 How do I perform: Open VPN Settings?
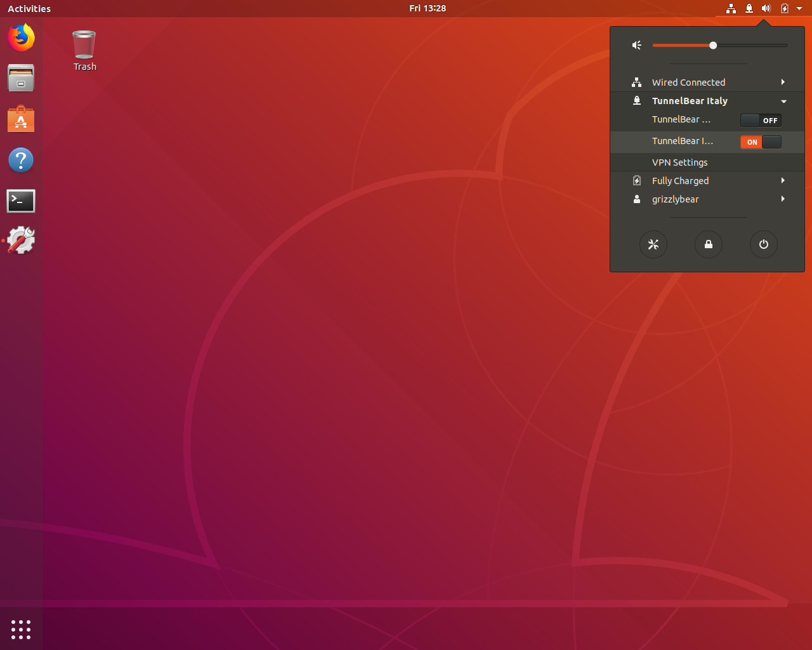pyautogui.click(x=707, y=162)
